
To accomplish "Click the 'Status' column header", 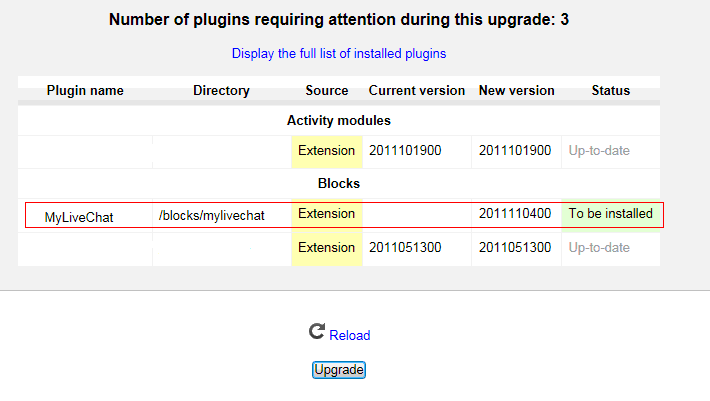I will tap(610, 90).
